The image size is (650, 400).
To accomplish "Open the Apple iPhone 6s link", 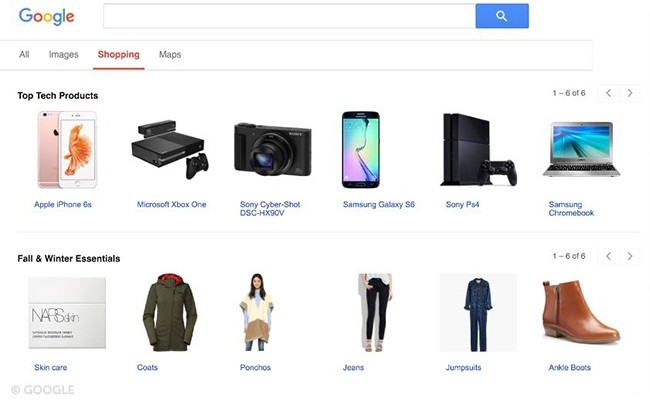I will [x=63, y=204].
